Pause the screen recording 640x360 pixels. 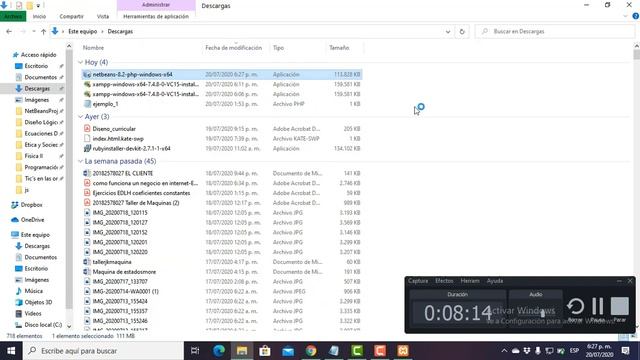[x=598, y=309]
